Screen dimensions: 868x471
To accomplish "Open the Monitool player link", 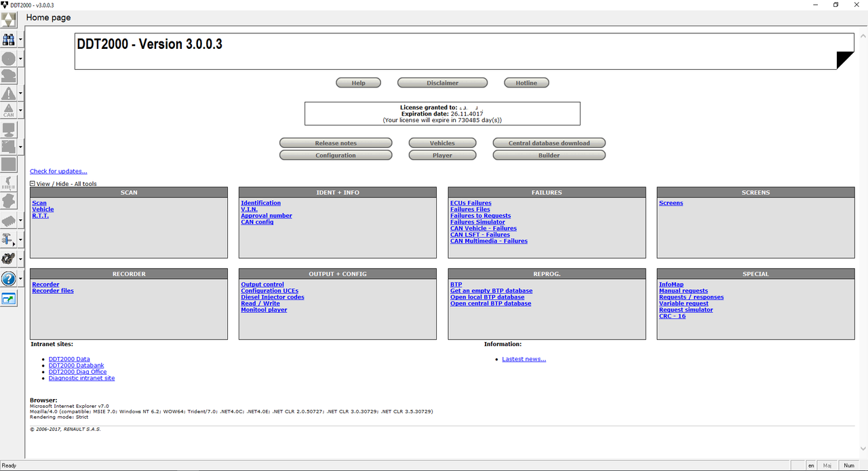I will point(264,309).
